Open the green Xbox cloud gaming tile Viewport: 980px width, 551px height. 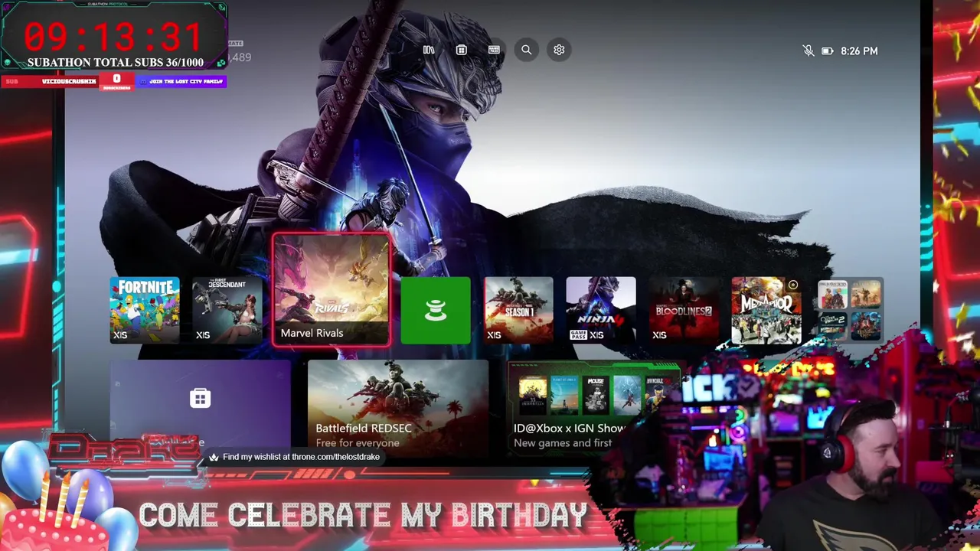coord(436,310)
